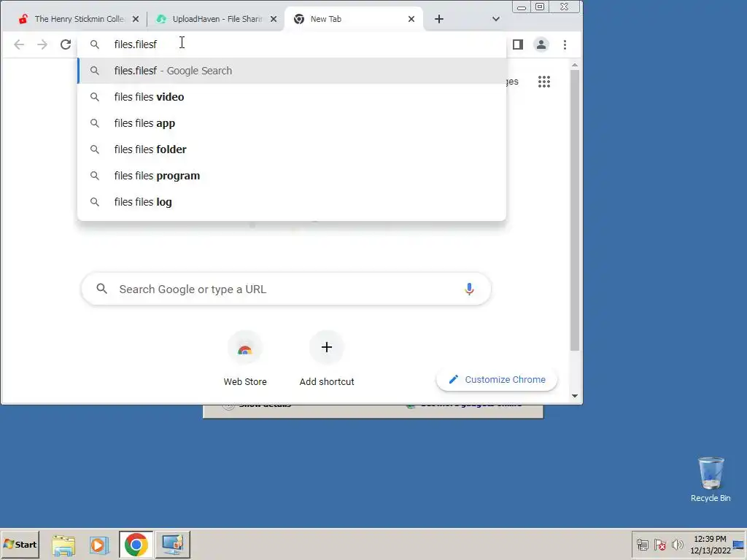Open the Chrome three-dot menu
The image size is (747, 560).
click(x=565, y=44)
